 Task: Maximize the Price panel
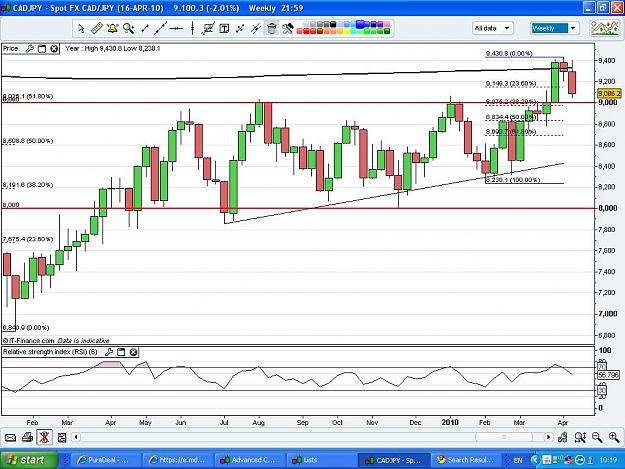pos(42,49)
